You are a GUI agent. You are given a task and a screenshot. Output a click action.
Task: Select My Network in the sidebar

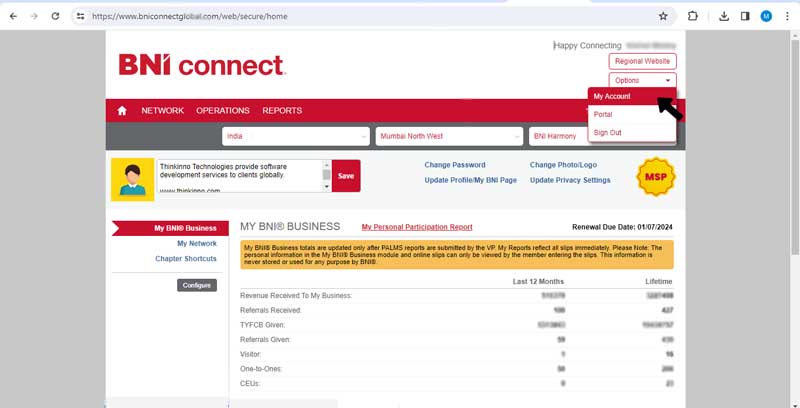click(196, 243)
